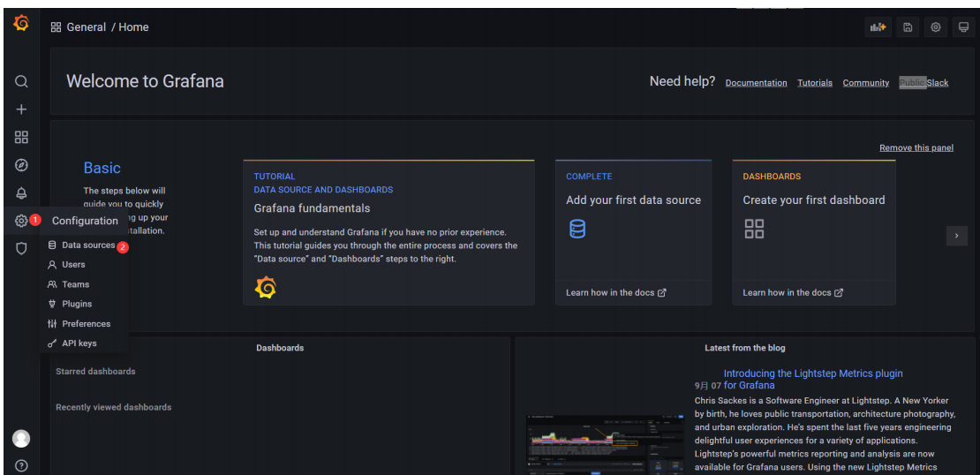The height and width of the screenshot is (475, 980).
Task: Open the Dashboards grid icon in the sidebar
Action: click(x=21, y=138)
